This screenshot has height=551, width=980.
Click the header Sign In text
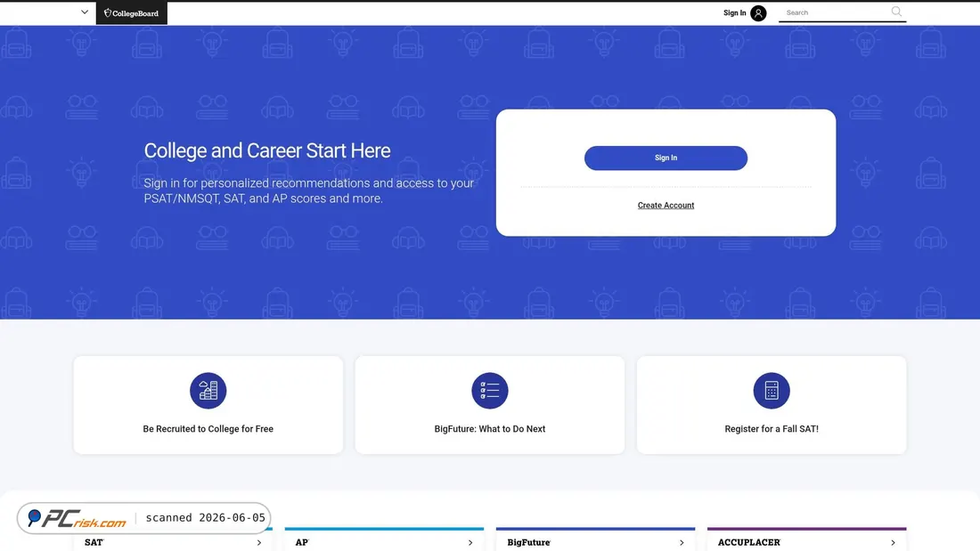(x=734, y=13)
